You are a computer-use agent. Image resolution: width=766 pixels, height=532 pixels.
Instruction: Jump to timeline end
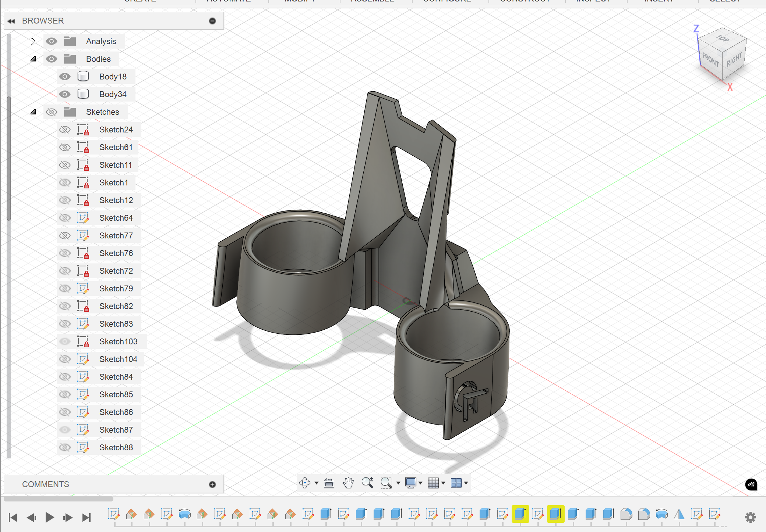pos(87,518)
